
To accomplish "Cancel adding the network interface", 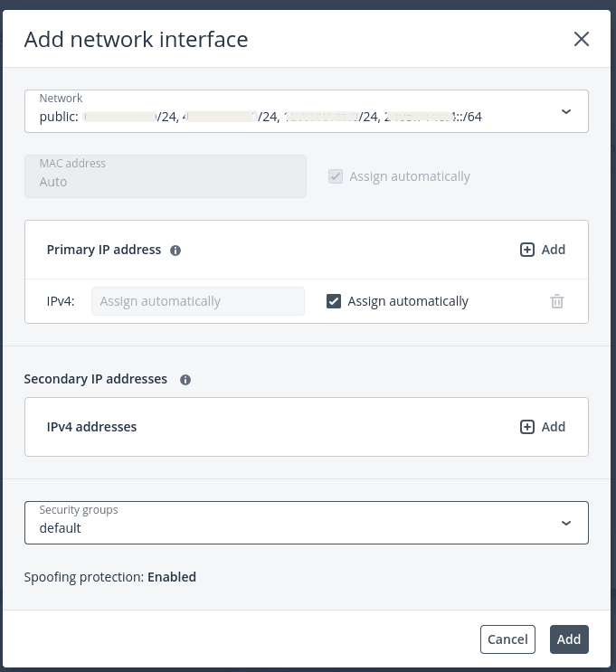I will click(507, 639).
